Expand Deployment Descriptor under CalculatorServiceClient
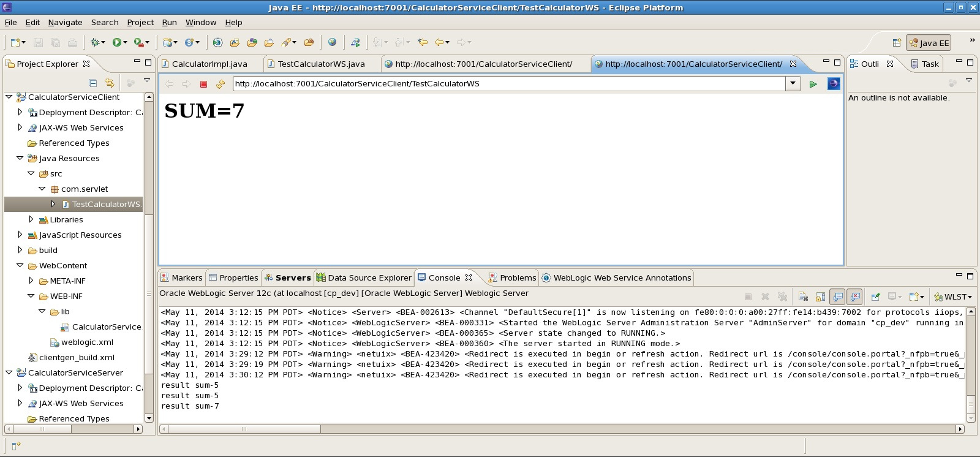 coord(20,112)
